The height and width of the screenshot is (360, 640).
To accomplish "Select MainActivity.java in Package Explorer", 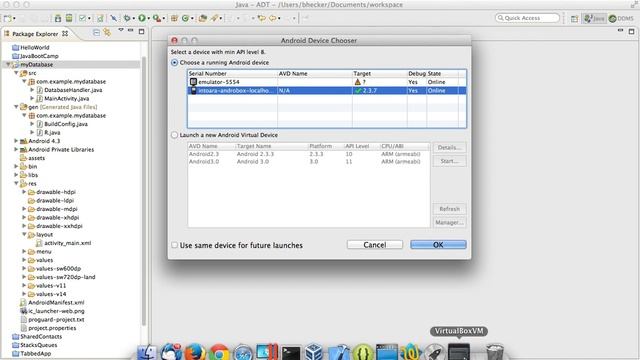I will [67, 98].
